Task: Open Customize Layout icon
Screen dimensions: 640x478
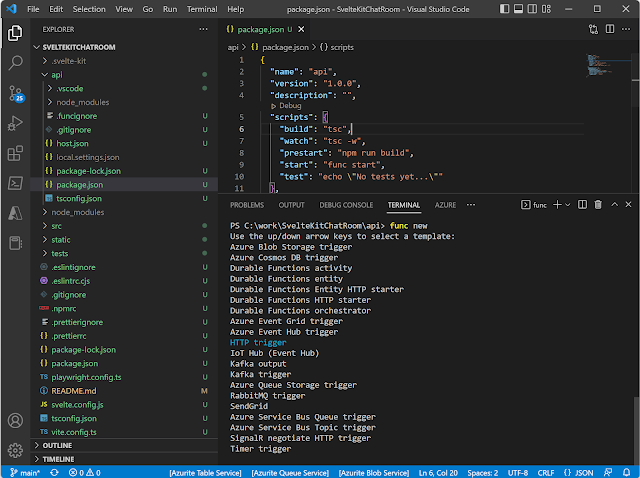Action: [x=546, y=9]
